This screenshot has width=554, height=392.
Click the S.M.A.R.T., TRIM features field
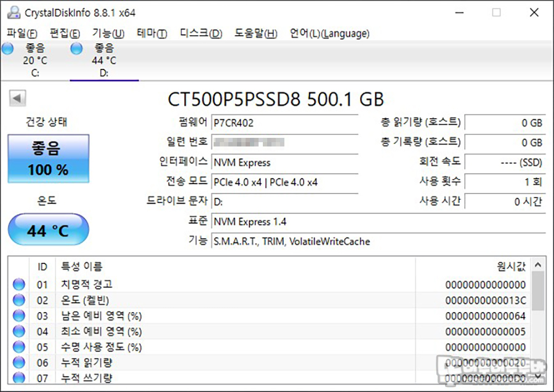[x=379, y=242]
